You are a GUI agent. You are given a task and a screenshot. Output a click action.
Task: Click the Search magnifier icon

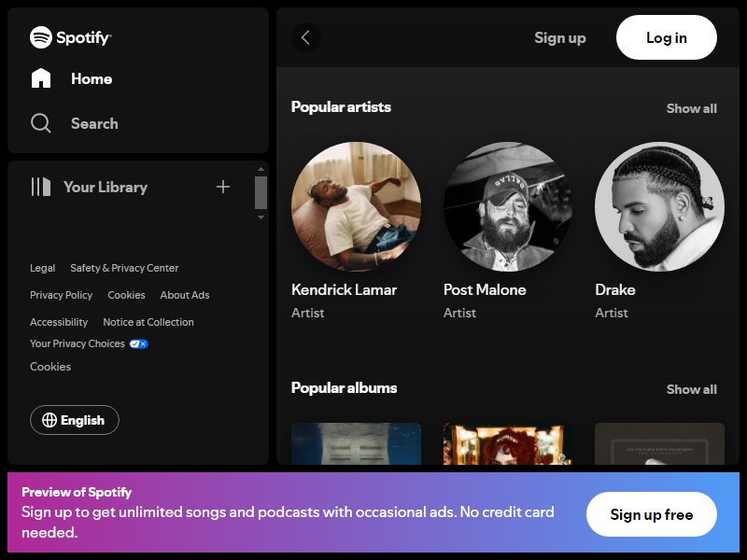[x=40, y=123]
